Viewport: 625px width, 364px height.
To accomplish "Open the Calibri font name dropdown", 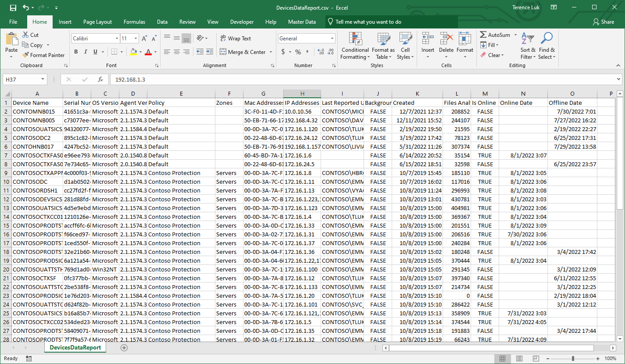I will coord(117,39).
